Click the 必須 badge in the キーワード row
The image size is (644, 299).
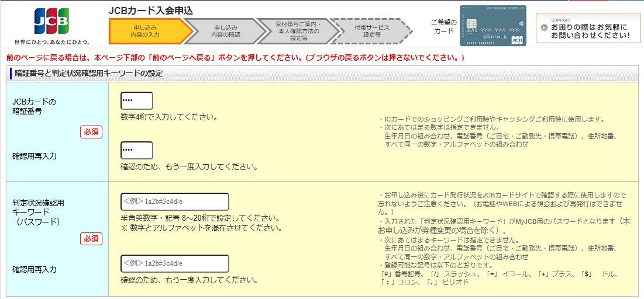(x=91, y=239)
